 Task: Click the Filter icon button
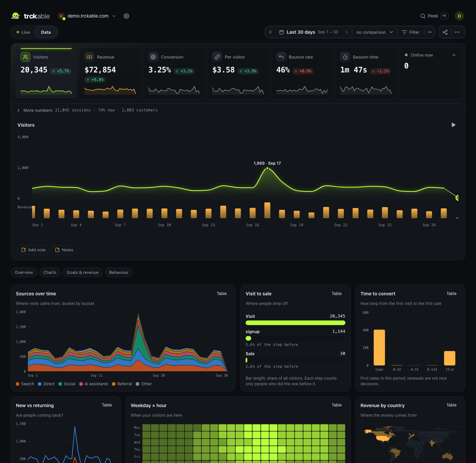411,32
